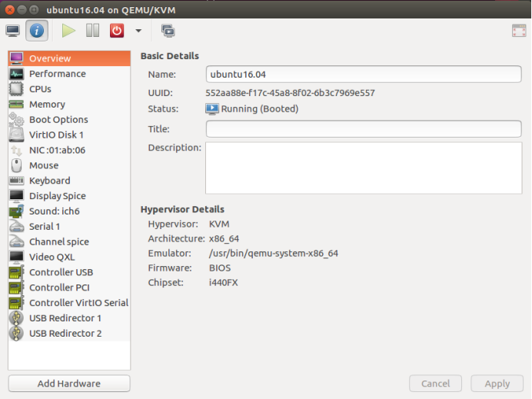532x399 pixels.
Task: Click the UUID value 552aa88e-f17c...
Action: [x=290, y=93]
